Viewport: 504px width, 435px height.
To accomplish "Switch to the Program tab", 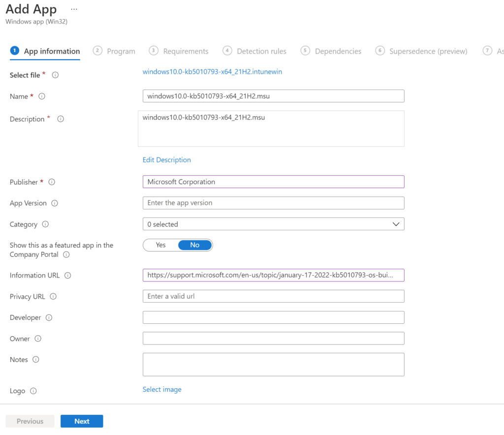I will click(x=114, y=51).
